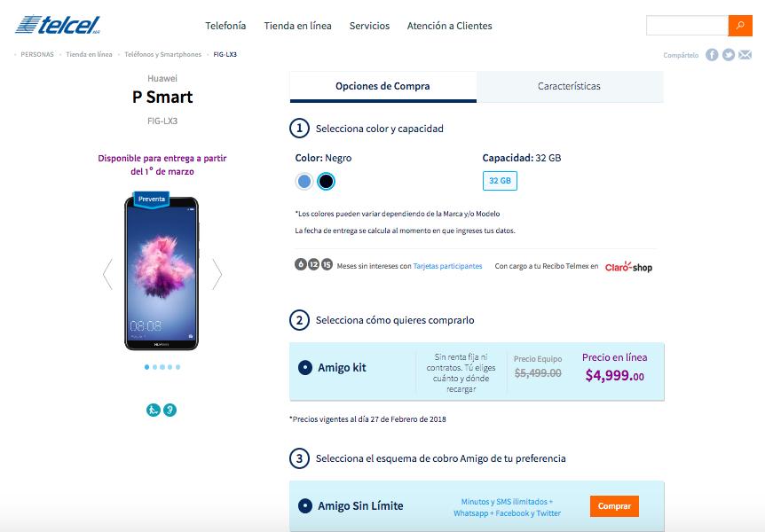
Task: Click inside the search input field
Action: 688,26
